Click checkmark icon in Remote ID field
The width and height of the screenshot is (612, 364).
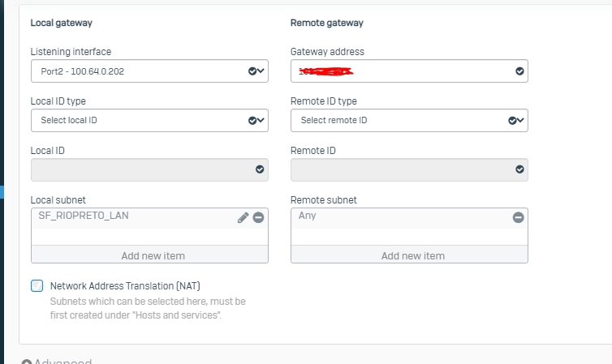pos(519,169)
